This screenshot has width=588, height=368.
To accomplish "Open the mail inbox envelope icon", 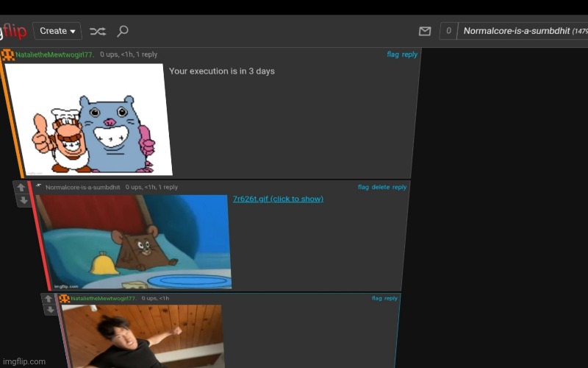I will pos(425,31).
